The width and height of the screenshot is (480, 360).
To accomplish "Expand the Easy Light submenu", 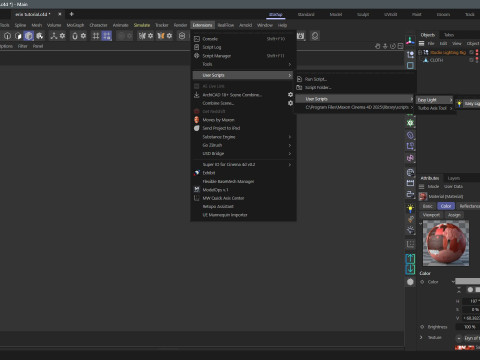I will click(x=435, y=100).
